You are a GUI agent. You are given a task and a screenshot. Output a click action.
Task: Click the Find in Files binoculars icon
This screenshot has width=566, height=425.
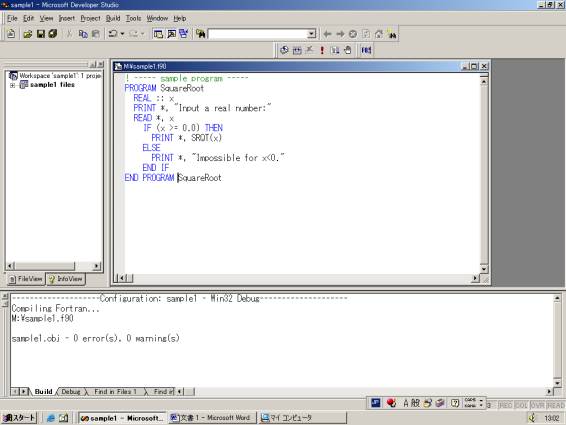(200, 34)
